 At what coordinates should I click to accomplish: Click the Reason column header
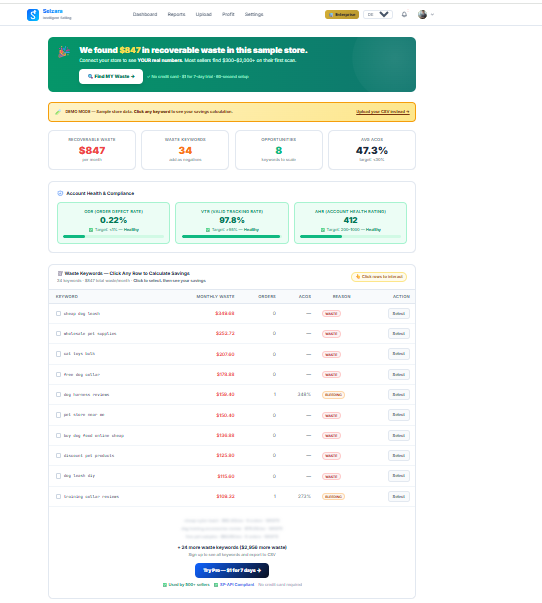(342, 297)
